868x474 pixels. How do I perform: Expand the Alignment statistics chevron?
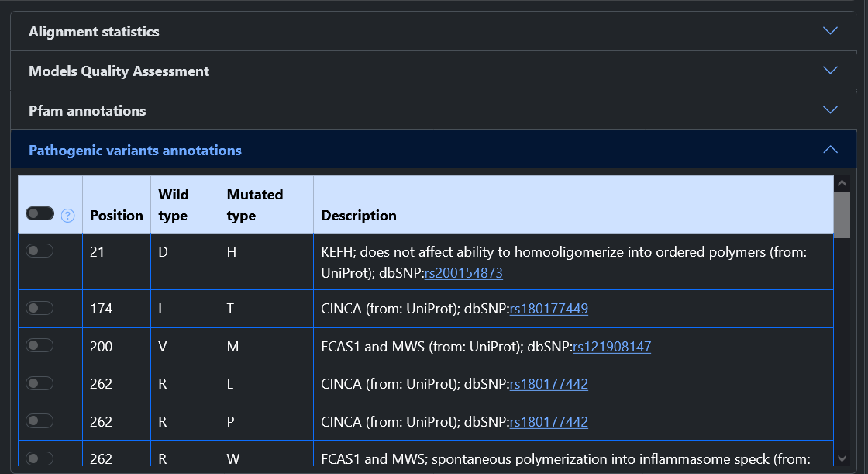click(x=830, y=31)
